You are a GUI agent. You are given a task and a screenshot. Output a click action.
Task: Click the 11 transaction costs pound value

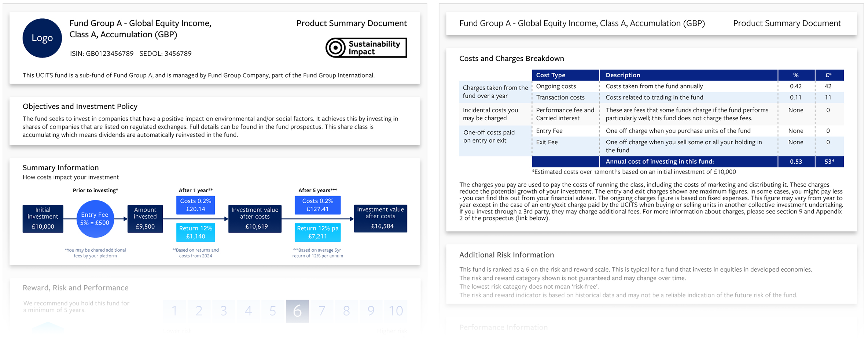[x=828, y=97]
